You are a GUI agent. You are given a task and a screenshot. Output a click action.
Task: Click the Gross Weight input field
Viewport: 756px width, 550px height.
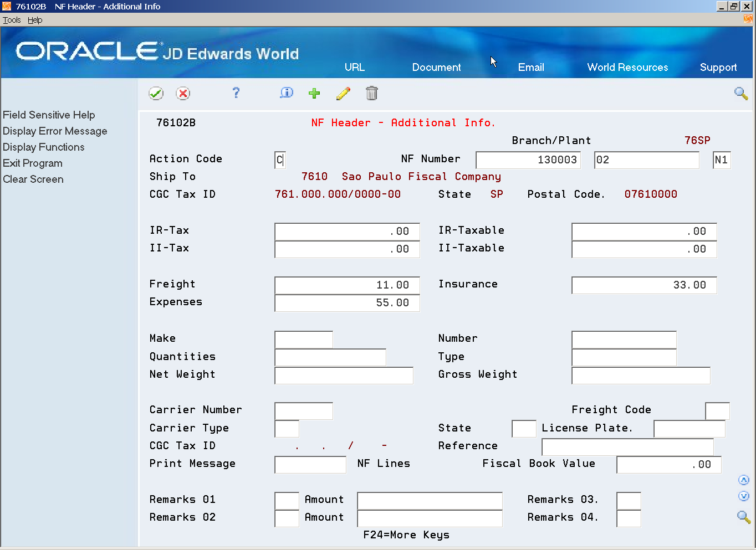pos(641,376)
